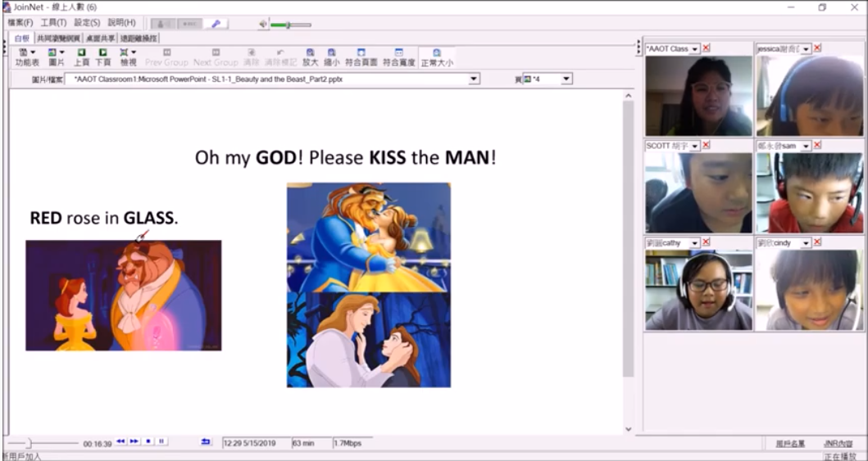Close cathy's video with red X
This screenshot has width=868, height=461.
(706, 242)
